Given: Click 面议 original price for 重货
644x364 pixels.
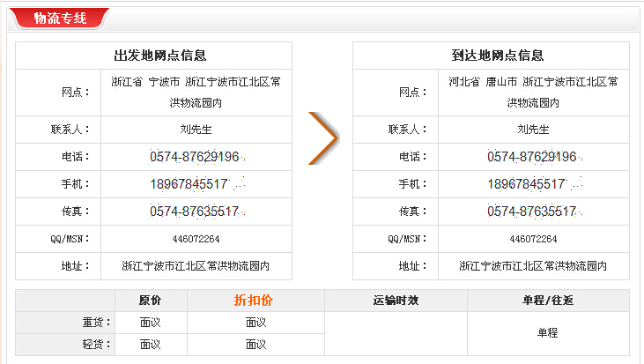Looking at the screenshot, I should point(150,323).
